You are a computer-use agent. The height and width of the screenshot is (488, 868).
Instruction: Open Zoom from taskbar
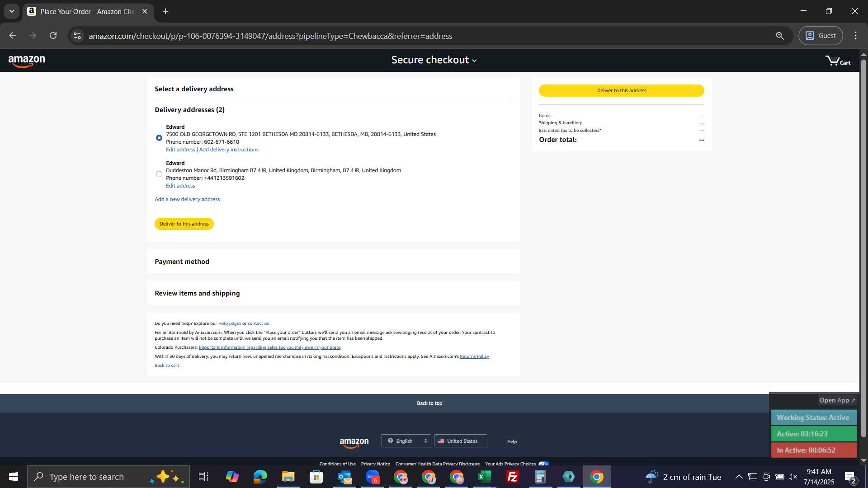[x=373, y=477]
